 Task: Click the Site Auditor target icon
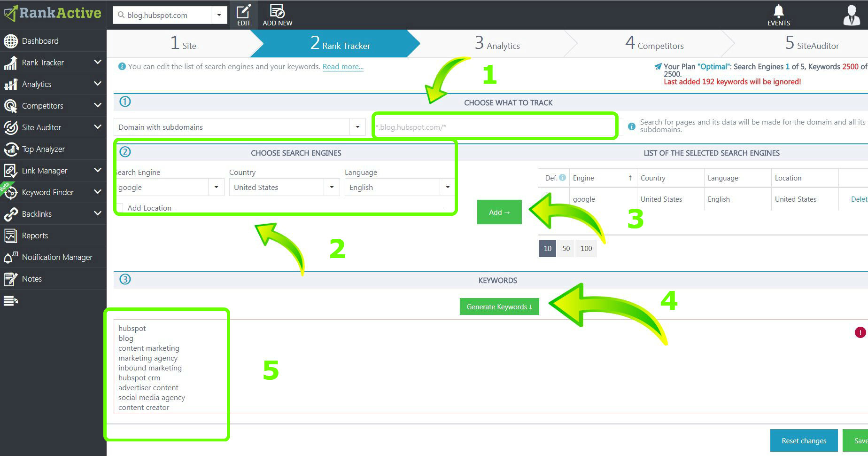(10, 128)
